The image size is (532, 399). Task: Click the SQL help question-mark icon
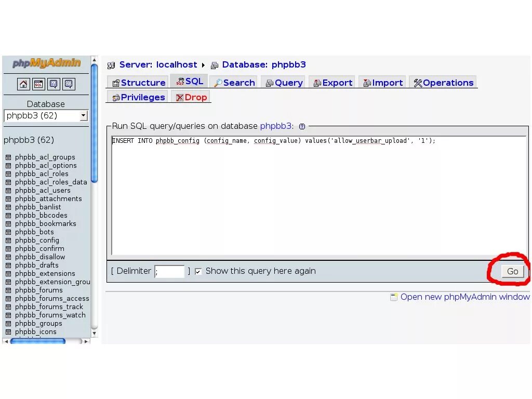click(302, 127)
